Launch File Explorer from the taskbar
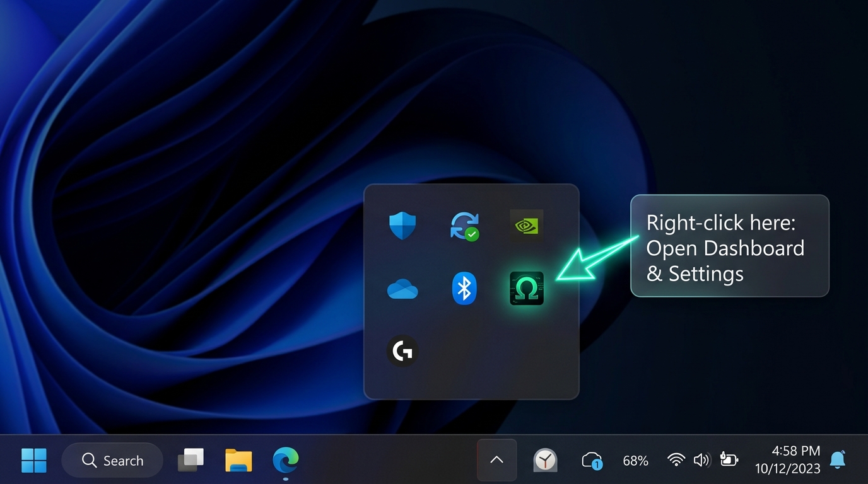The height and width of the screenshot is (484, 868). click(x=238, y=461)
